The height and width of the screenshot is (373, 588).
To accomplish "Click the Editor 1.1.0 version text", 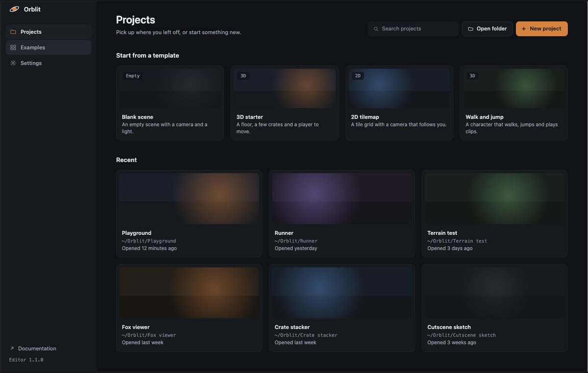I will pyautogui.click(x=26, y=360).
